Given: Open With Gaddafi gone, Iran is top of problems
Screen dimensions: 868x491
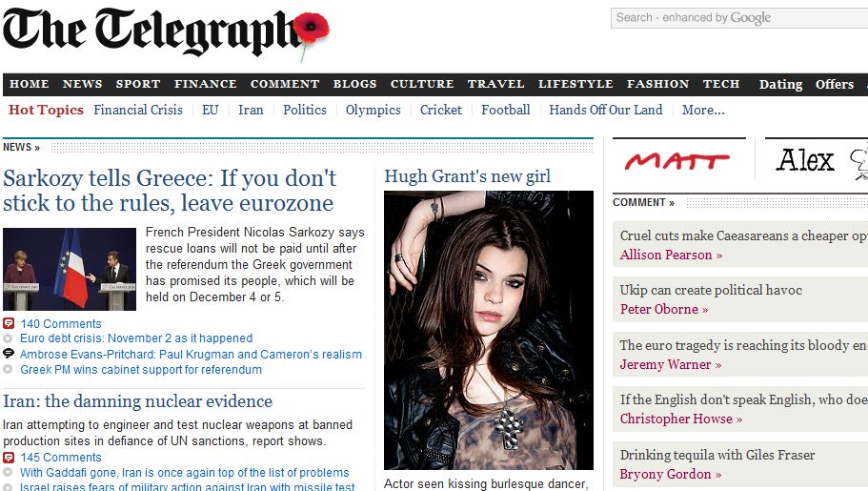Looking at the screenshot, I should click(x=184, y=473).
